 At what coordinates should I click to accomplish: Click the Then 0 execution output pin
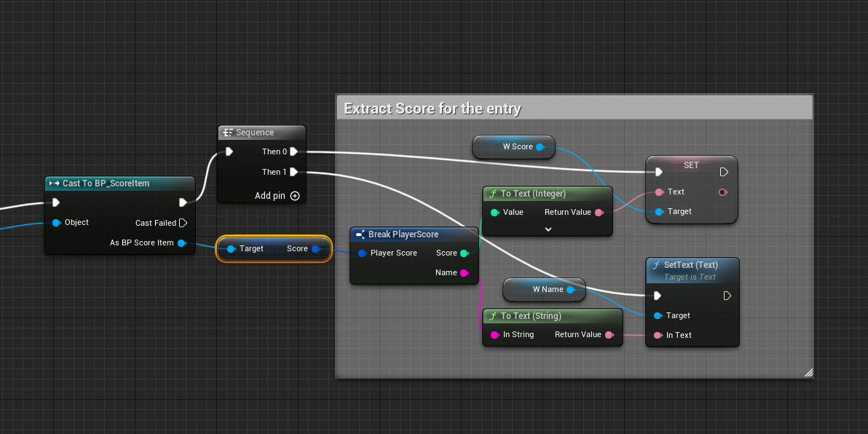coord(293,152)
